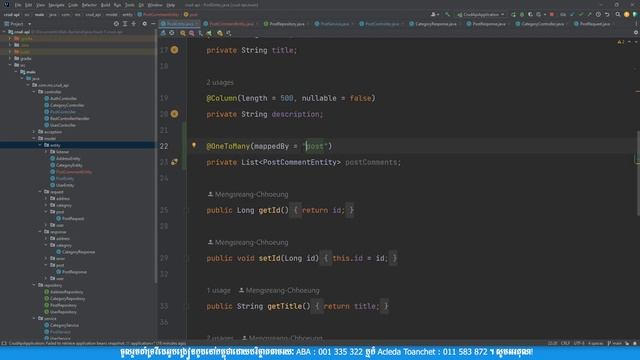Open AuthController in project tree

tap(60, 98)
